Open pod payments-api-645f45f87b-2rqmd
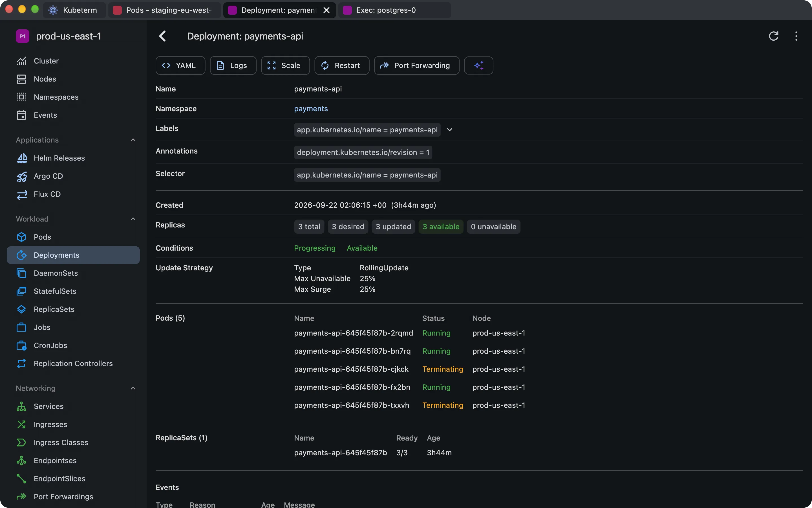 click(353, 333)
